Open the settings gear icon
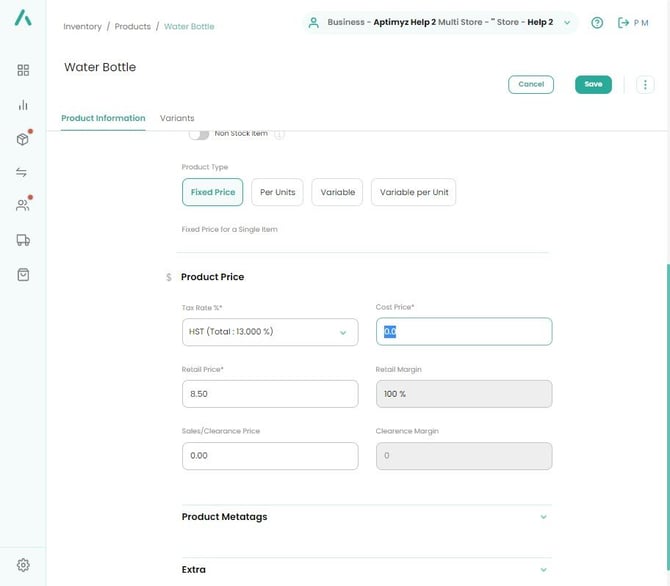This screenshot has height=586, width=670. pyautogui.click(x=23, y=565)
